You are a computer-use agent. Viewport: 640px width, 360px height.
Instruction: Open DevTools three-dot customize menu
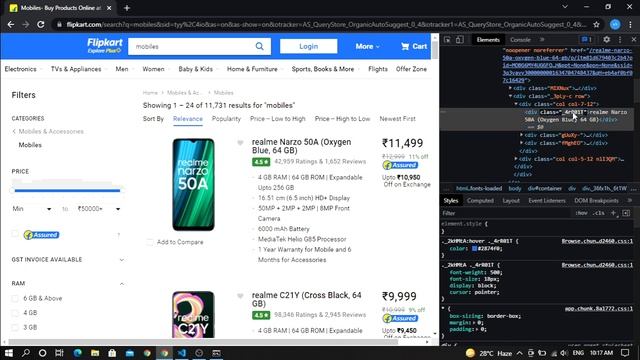pos(620,40)
